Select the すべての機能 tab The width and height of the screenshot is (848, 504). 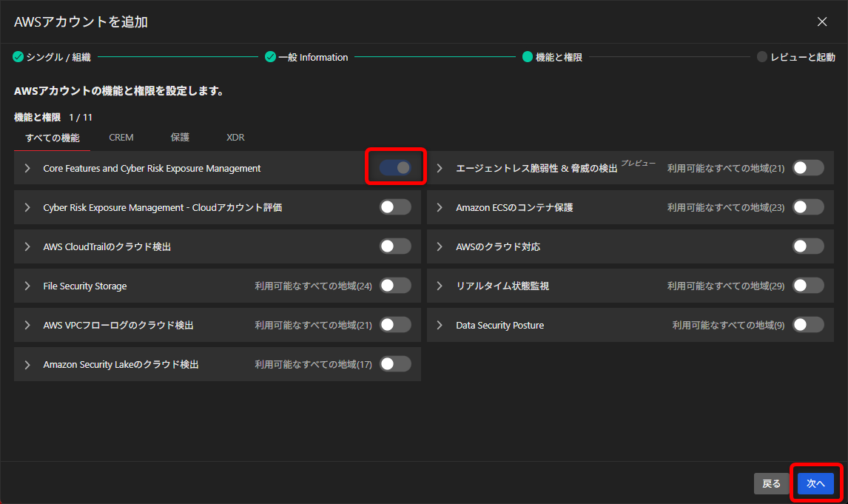[x=53, y=138]
